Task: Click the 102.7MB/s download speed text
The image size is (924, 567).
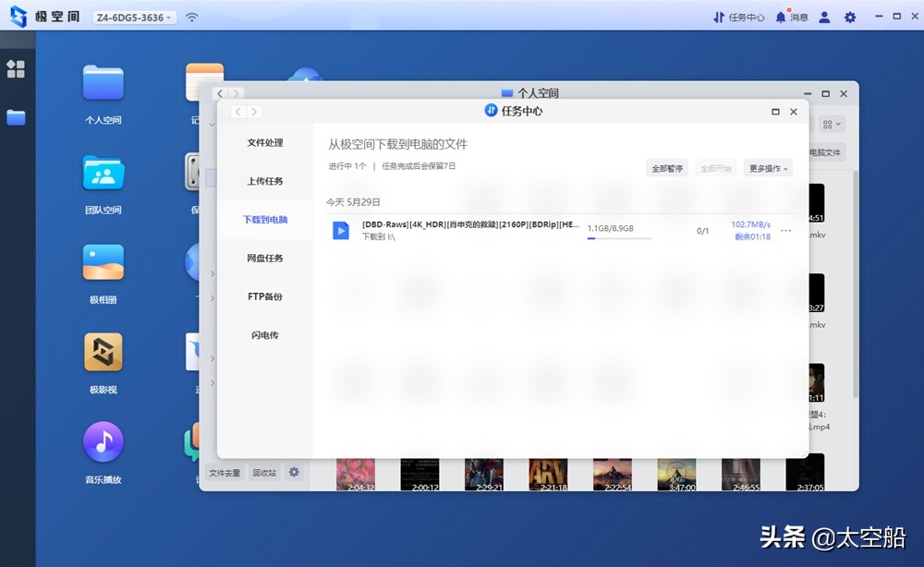Action: 750,224
